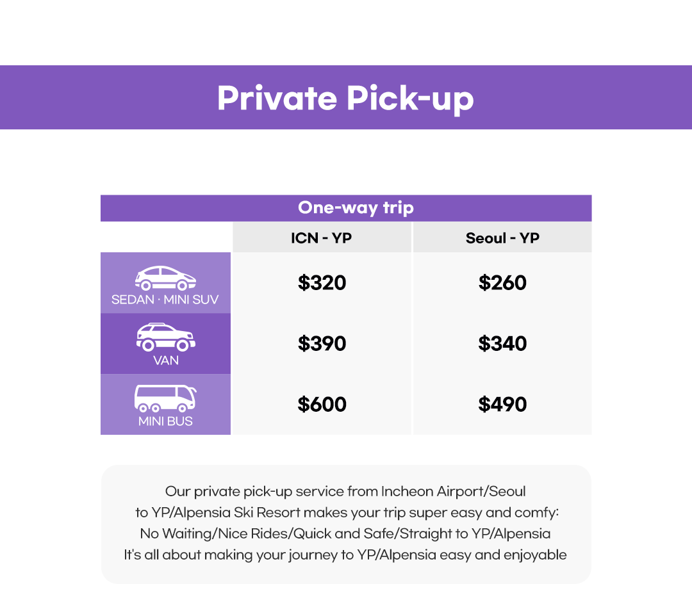692x616 pixels.
Task: Click the mini bus icon
Action: [165, 398]
